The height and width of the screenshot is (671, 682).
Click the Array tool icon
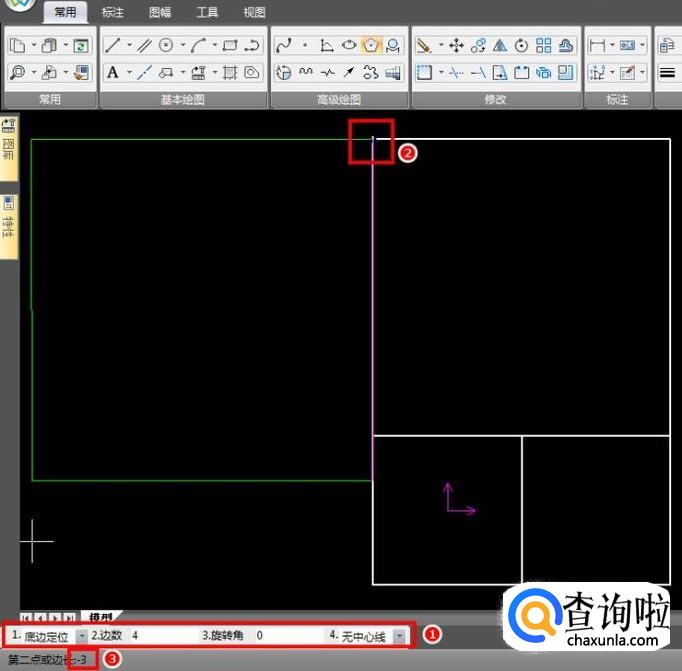[543, 45]
